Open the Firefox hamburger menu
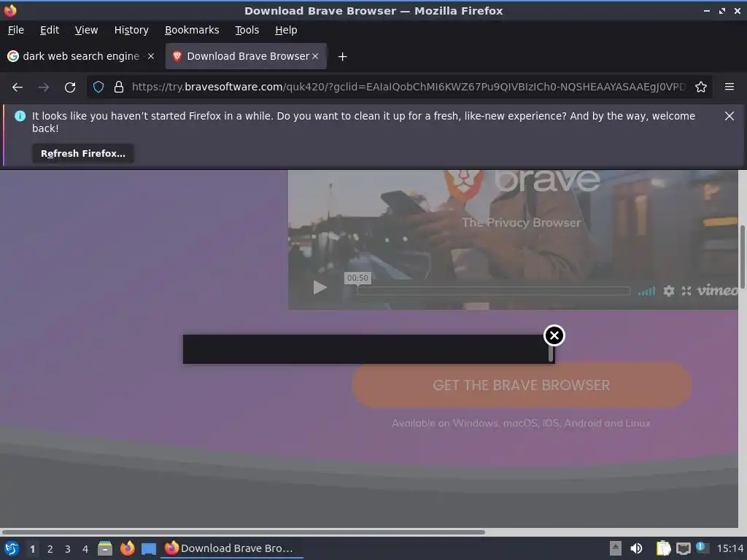Image resolution: width=747 pixels, height=560 pixels. [729, 87]
